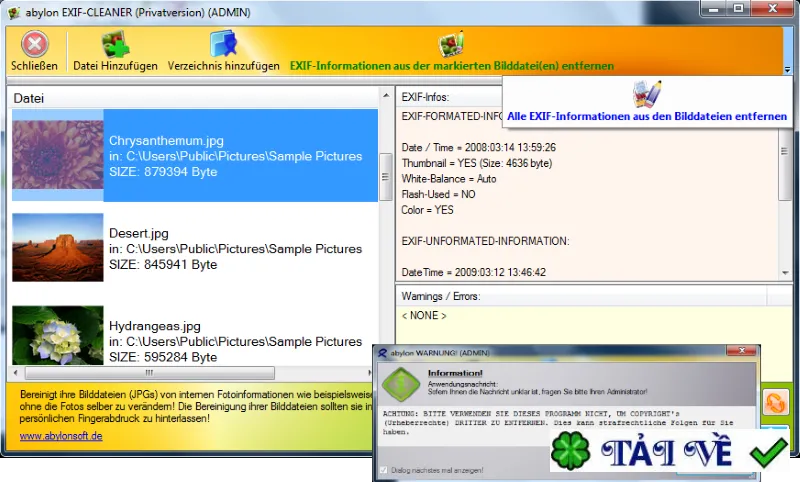Click EXIF-Informationen aus markierten Bilddatei(en) entfernen icon

click(x=451, y=43)
